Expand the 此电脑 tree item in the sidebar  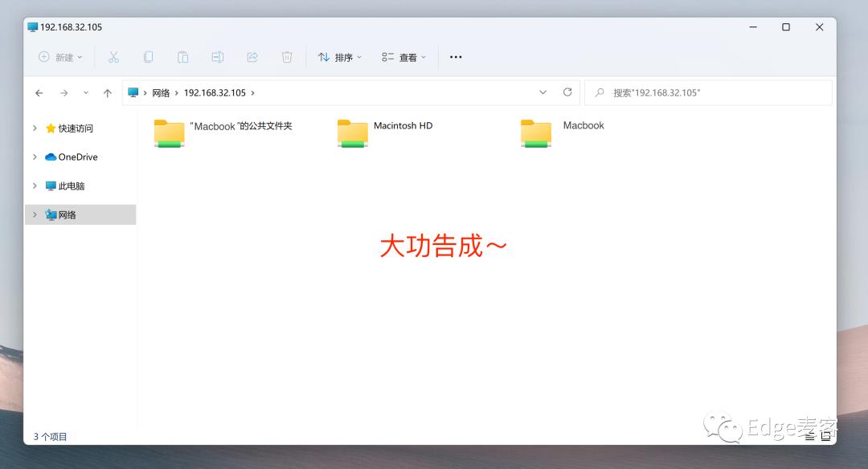pos(34,186)
